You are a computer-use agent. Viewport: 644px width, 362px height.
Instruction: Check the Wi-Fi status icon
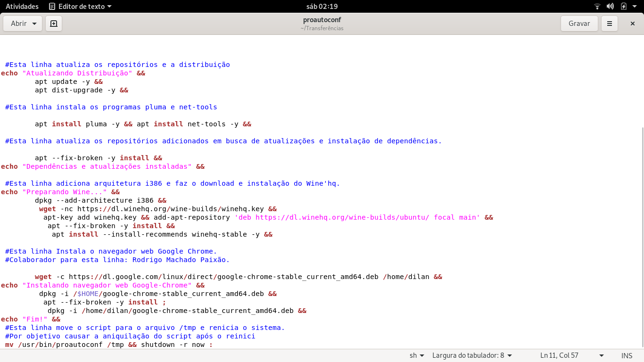(597, 7)
